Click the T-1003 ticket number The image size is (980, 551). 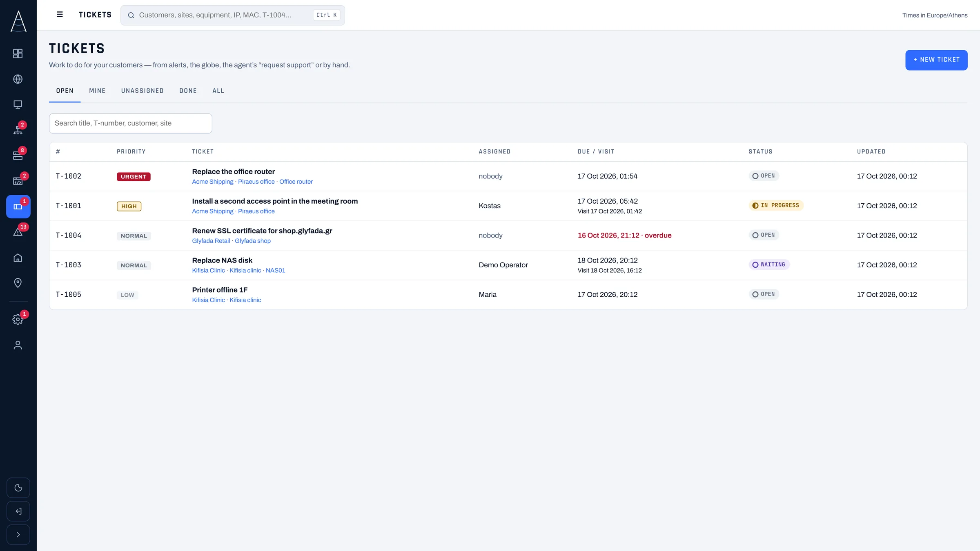point(69,265)
